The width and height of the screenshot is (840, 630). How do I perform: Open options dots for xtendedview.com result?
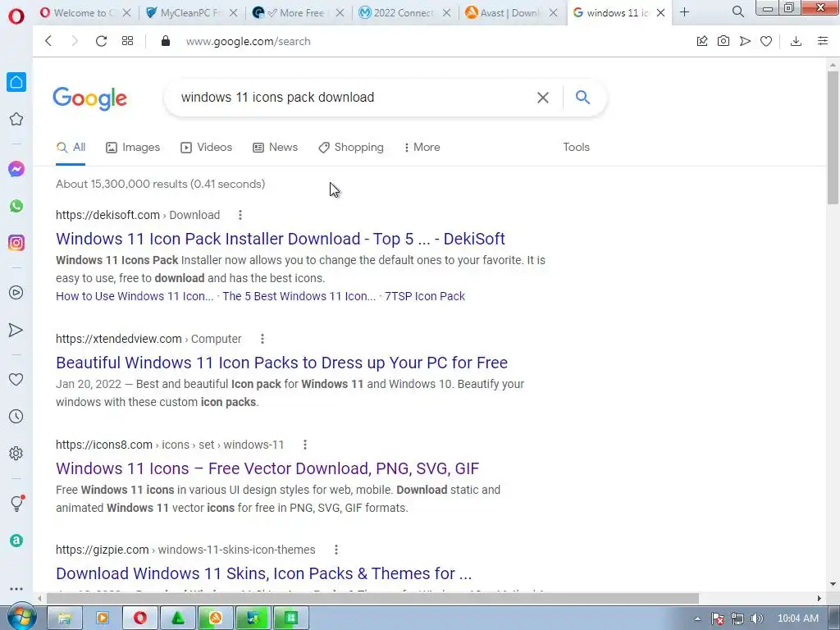tap(262, 339)
